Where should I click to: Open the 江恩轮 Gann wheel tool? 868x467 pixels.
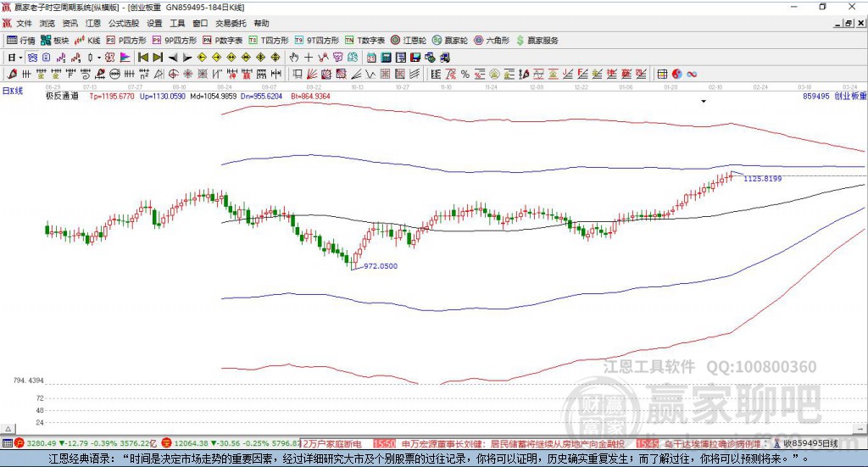tap(409, 40)
